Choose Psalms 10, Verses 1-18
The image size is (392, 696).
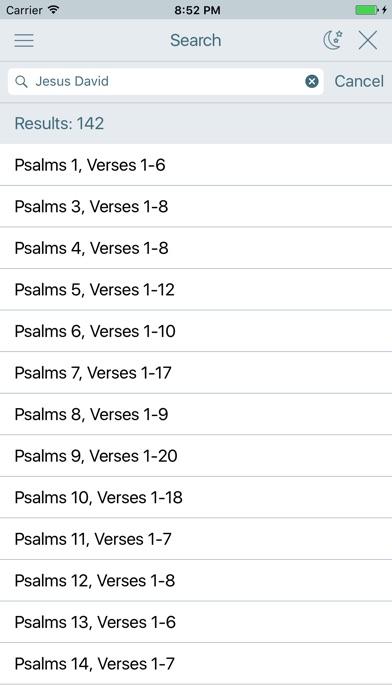click(196, 497)
